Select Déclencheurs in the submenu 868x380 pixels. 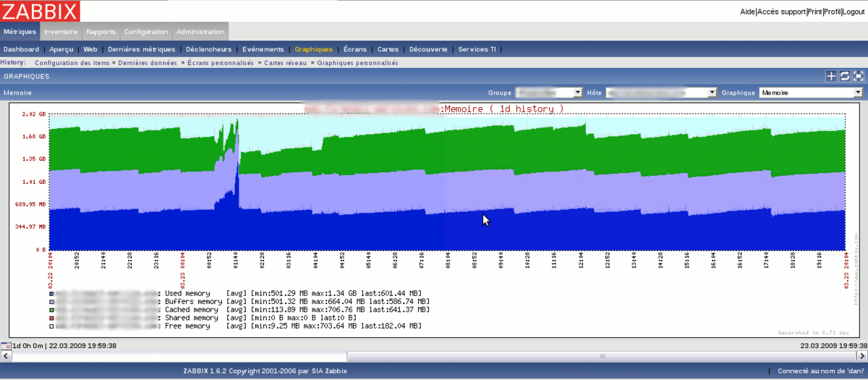coord(208,49)
